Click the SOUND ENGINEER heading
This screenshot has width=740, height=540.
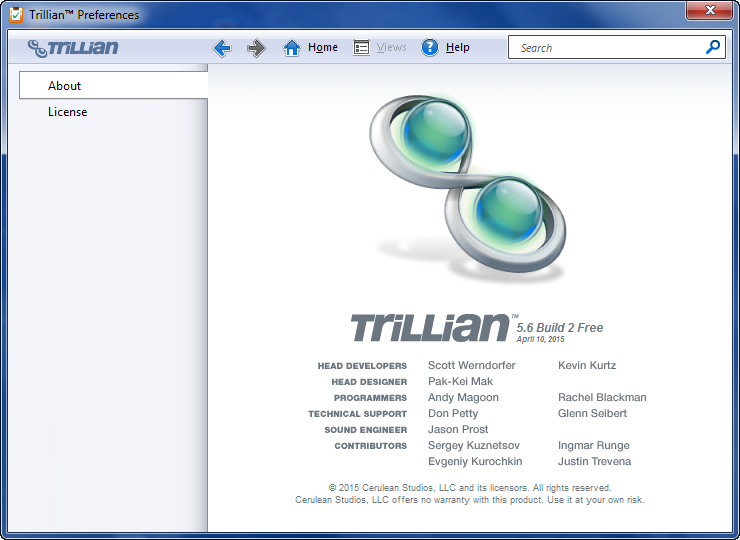point(365,430)
